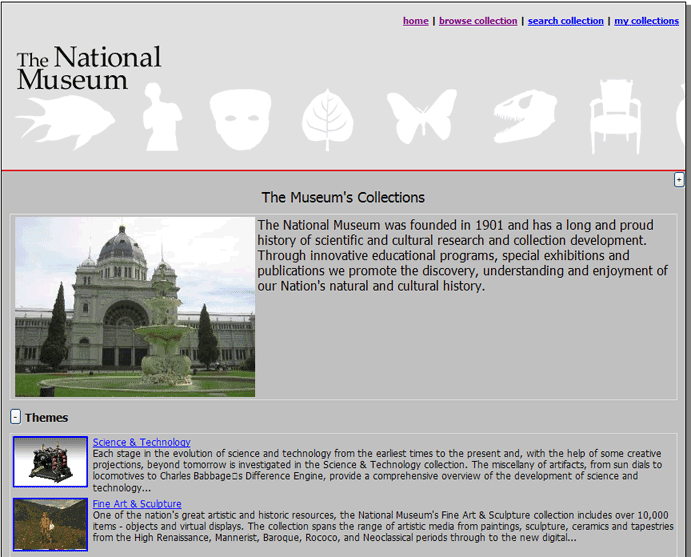Go to the home page link
Image resolution: width=691 pixels, height=557 pixels.
click(x=415, y=21)
